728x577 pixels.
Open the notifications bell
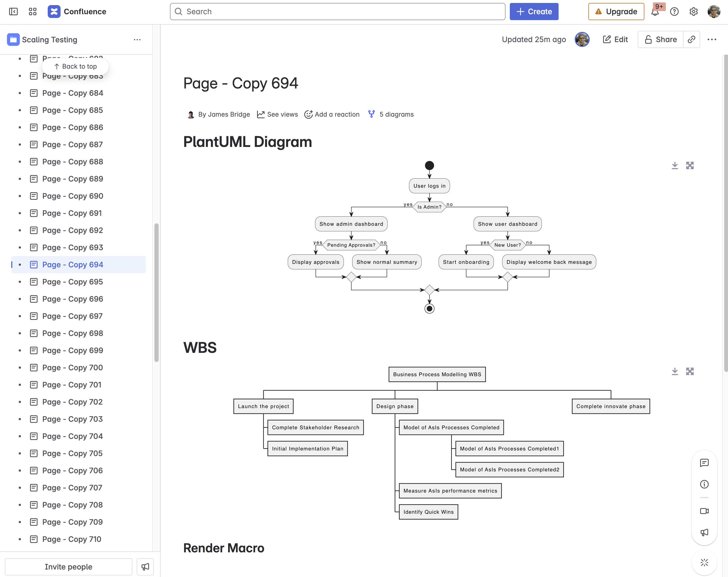point(655,12)
